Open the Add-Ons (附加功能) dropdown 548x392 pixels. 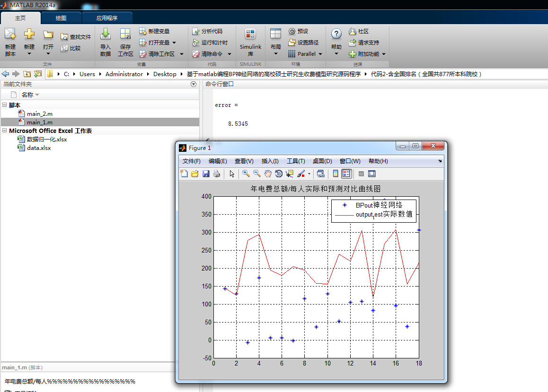[x=384, y=54]
